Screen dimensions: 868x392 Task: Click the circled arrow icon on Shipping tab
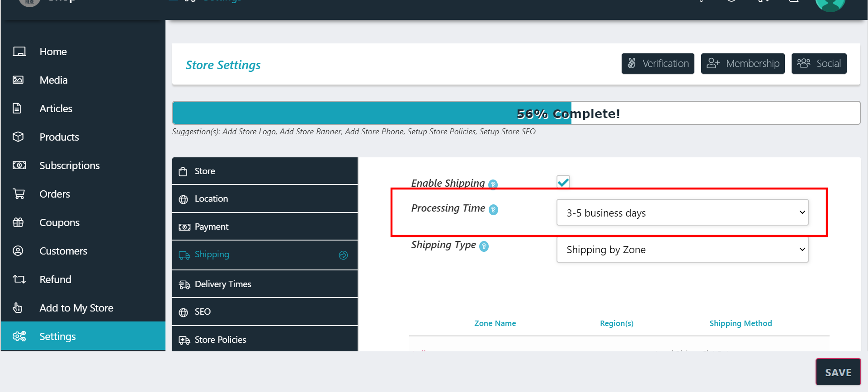(344, 255)
